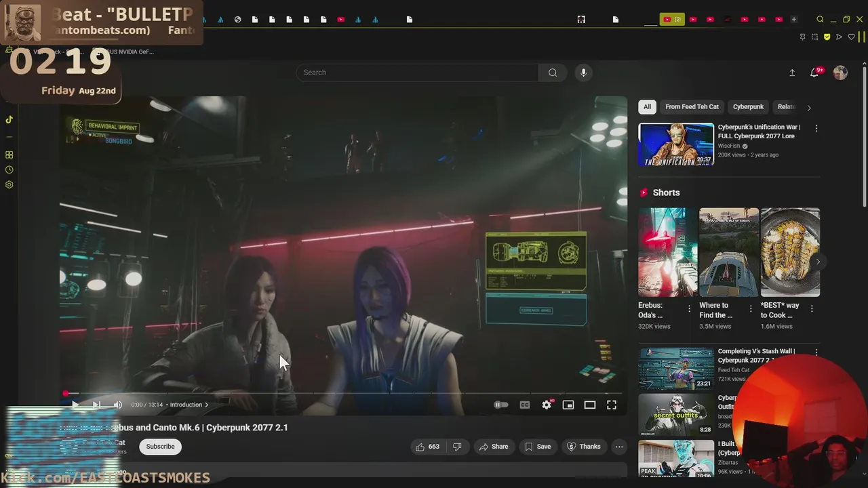Enter fullscreen on the video player
Image resolution: width=868 pixels, height=488 pixels.
pyautogui.click(x=612, y=405)
